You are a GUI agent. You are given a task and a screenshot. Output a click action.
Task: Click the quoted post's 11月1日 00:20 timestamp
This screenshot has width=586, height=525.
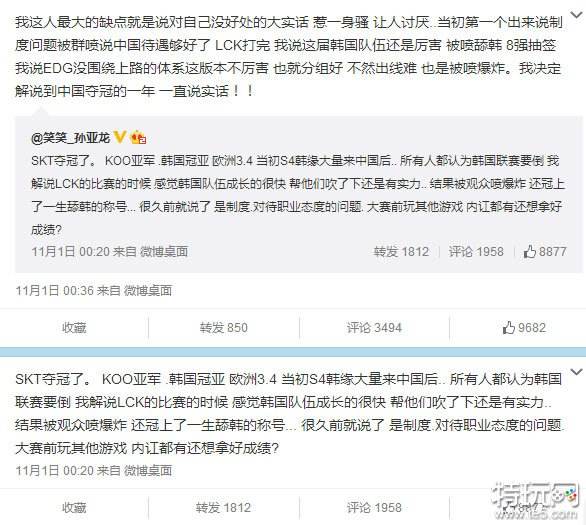pos(70,251)
